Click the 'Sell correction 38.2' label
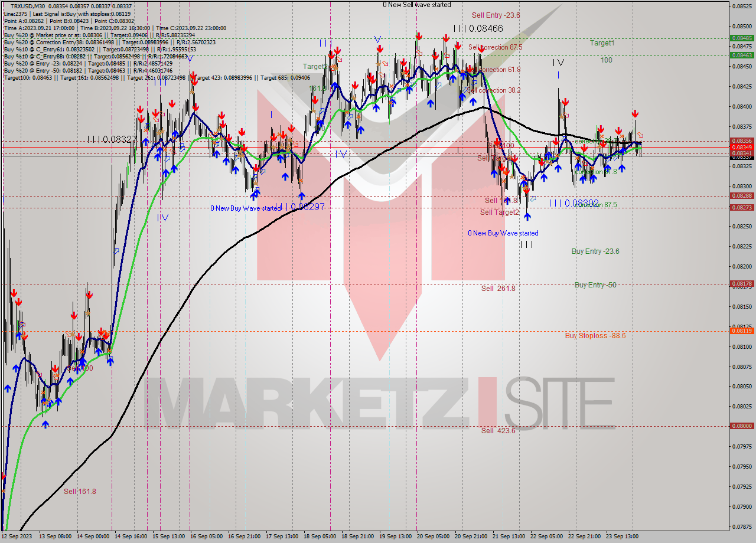Screen dimensions: 756x543 click(495, 90)
